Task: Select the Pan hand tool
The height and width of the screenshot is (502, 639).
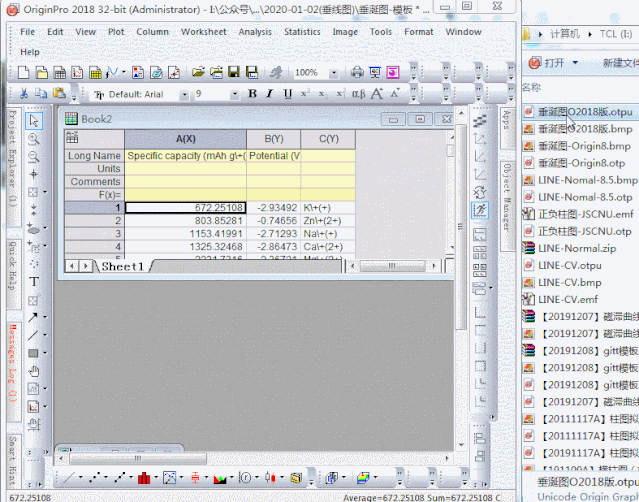Action: pyautogui.click(x=34, y=371)
